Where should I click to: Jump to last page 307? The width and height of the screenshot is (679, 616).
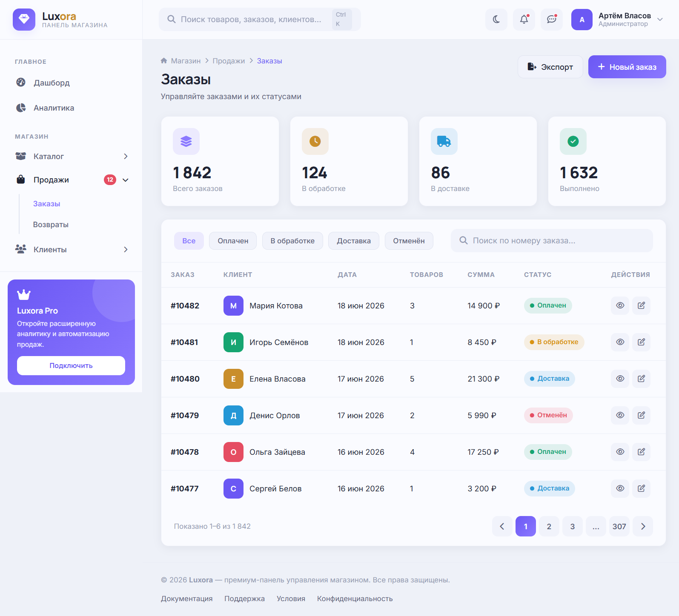619,526
